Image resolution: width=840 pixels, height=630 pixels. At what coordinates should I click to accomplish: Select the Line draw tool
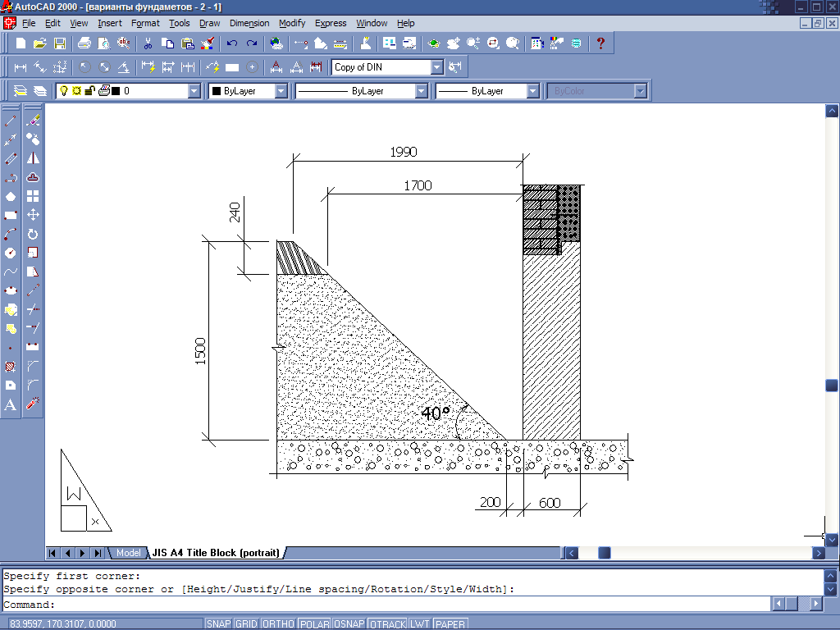click(x=11, y=121)
